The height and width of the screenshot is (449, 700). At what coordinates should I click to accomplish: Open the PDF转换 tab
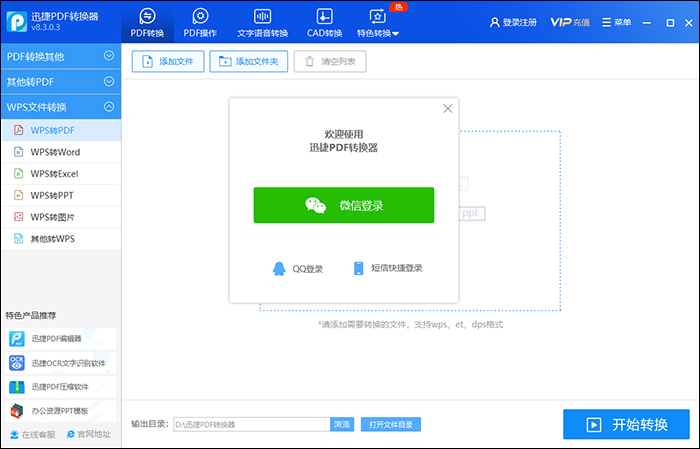pyautogui.click(x=147, y=22)
